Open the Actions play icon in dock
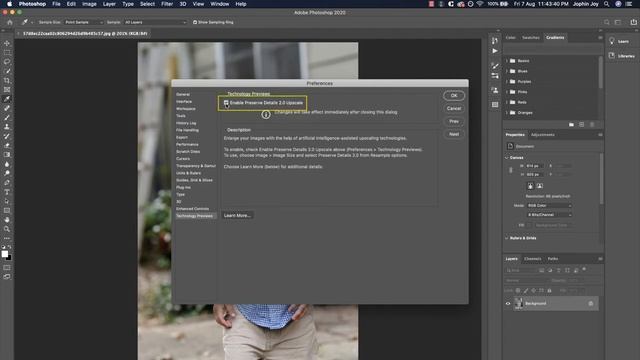 coord(495,51)
